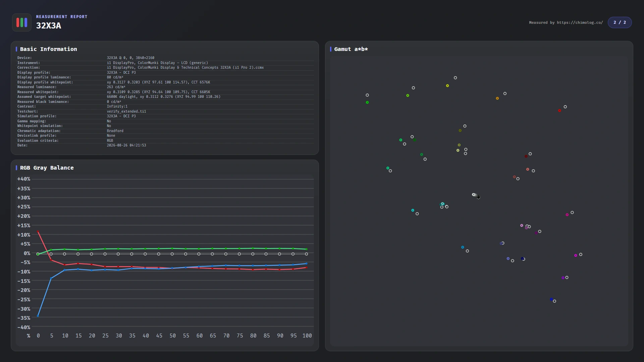Click the 32X3A report title text

click(49, 26)
